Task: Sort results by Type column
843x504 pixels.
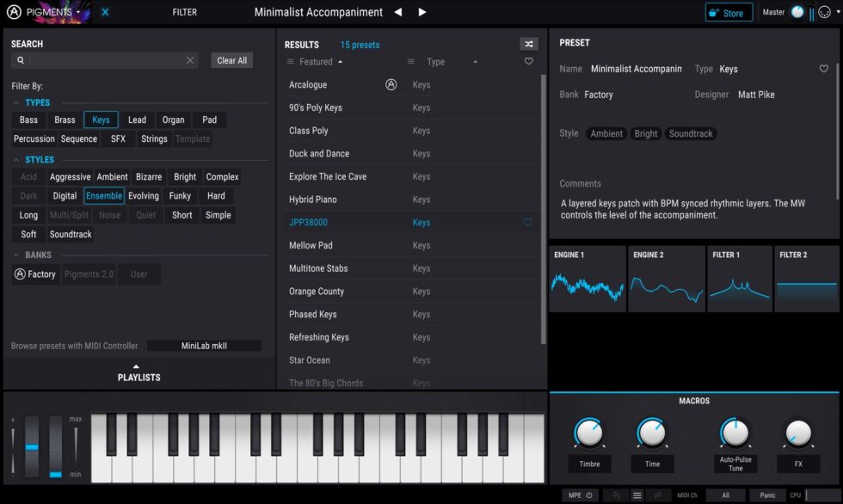Action: [436, 62]
